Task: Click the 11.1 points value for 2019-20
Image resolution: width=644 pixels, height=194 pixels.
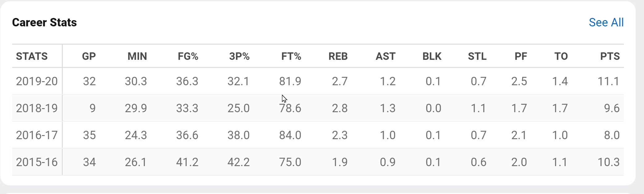Action: pos(608,81)
